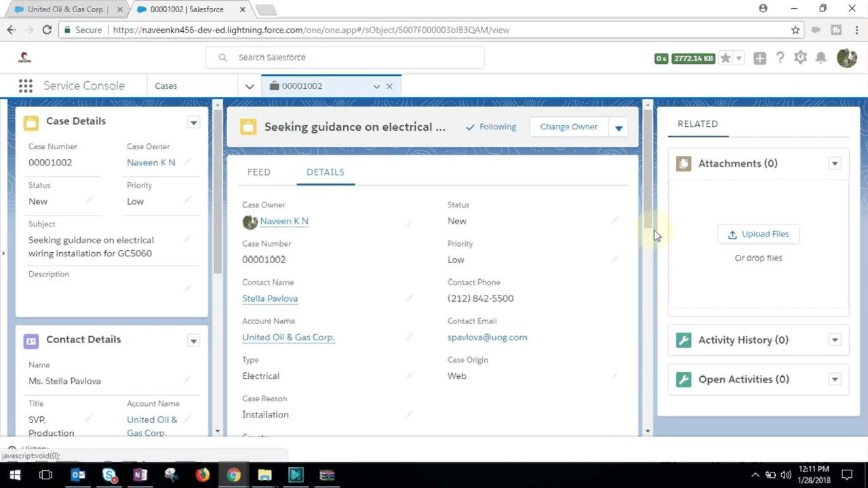
Task: Open Stella Pavlova contact link
Action: coord(270,298)
